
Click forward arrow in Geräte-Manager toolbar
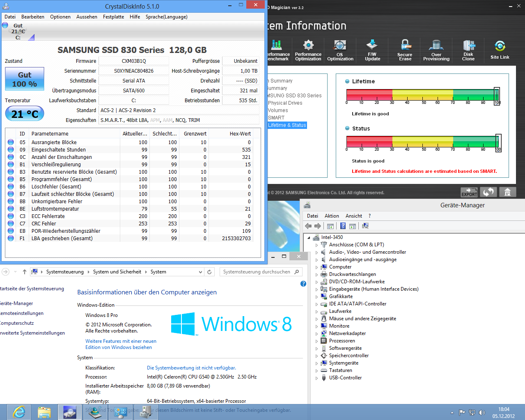click(x=318, y=226)
